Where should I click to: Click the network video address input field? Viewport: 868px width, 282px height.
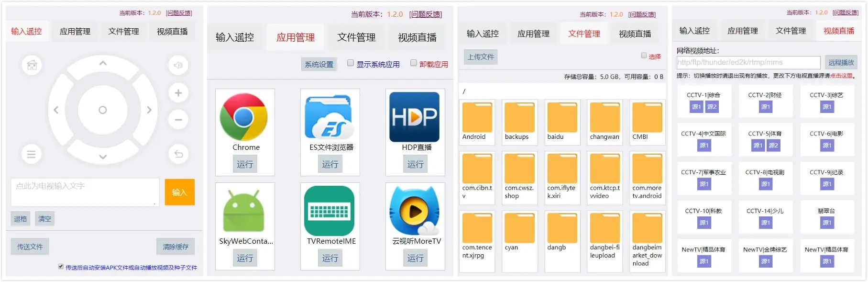click(x=748, y=62)
